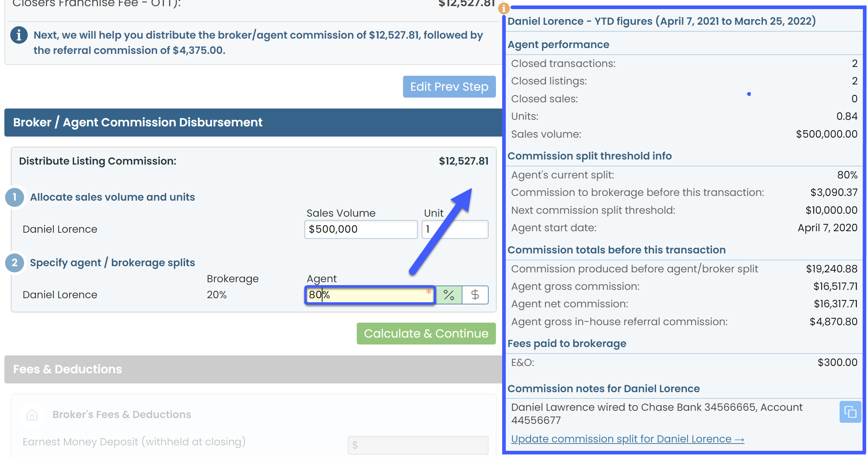This screenshot has height=457, width=868.
Task: Switch agent split to dollar mode
Action: click(475, 295)
